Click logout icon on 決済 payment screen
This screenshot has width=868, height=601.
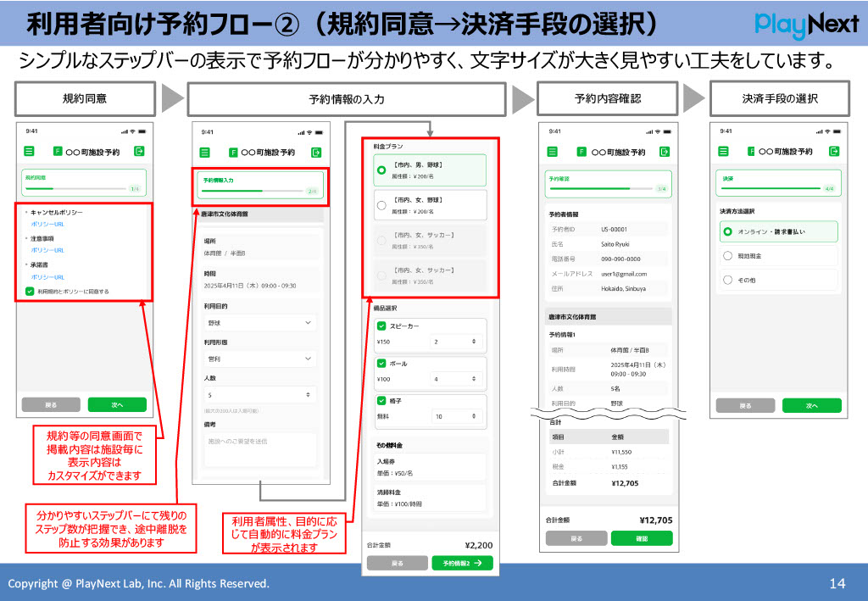834,151
